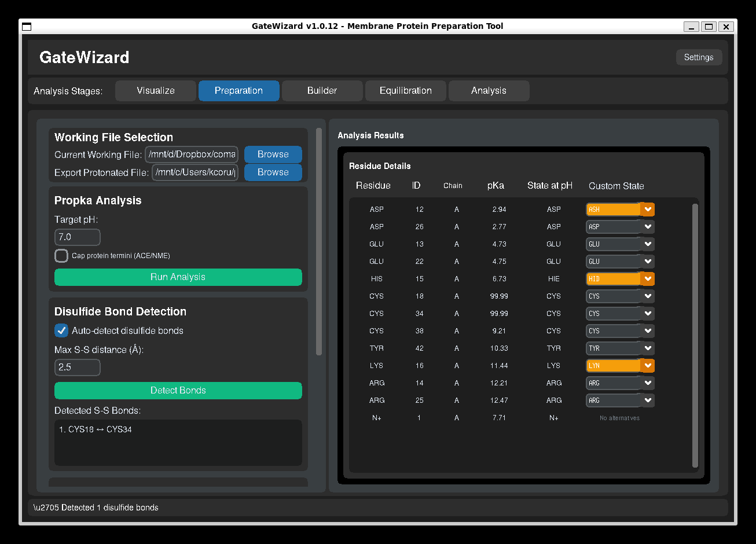Browse for the Current Working File
Screen dimensions: 756x544
pyautogui.click(x=273, y=155)
